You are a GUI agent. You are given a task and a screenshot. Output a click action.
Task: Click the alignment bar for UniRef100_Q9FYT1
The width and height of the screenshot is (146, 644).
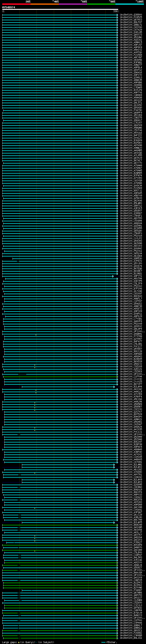point(58,276)
